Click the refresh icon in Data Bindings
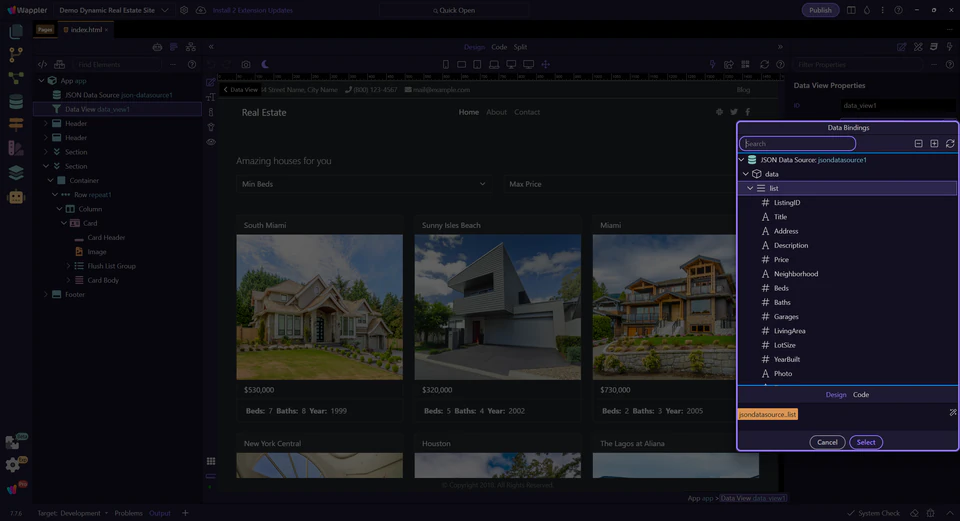The image size is (960, 521). (949, 144)
